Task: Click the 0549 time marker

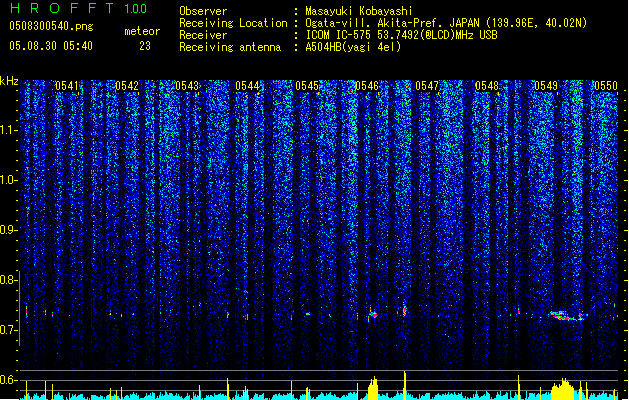Action: (546, 86)
